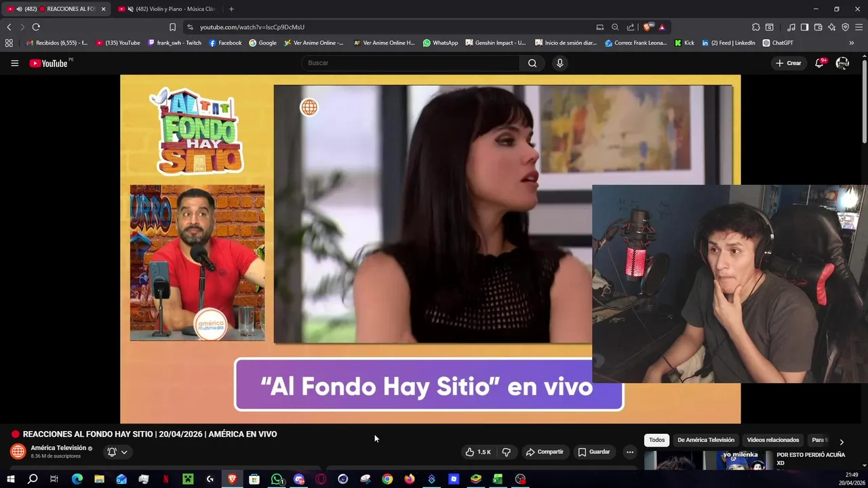Select the De América Televisión filter chip
The image size is (868, 488).
click(706, 440)
